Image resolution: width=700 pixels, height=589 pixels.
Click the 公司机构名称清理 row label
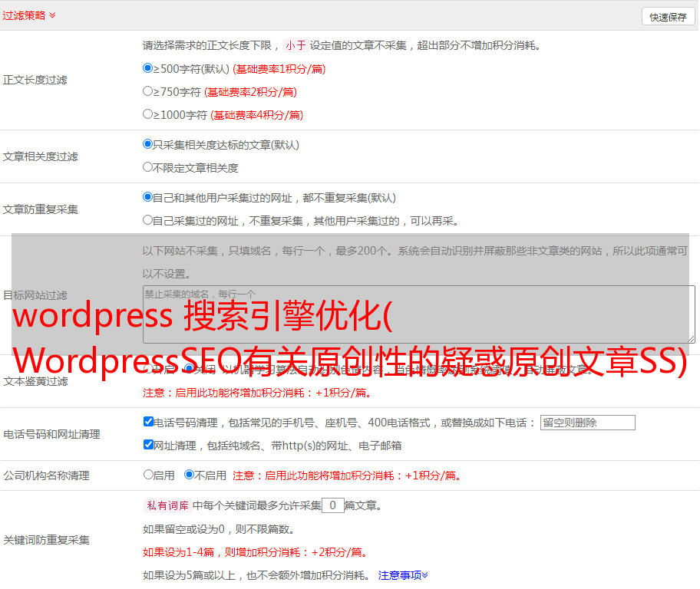click(46, 475)
